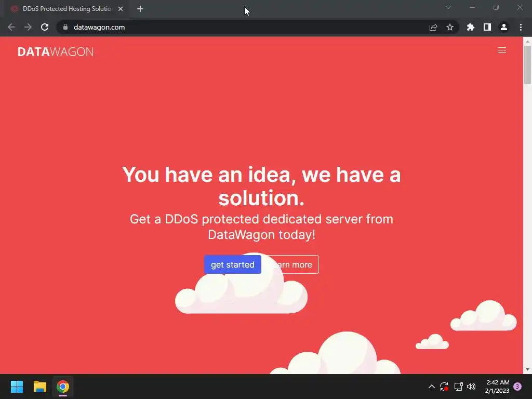The height and width of the screenshot is (399, 532).
Task: Open a new browser tab
Action: pyautogui.click(x=140, y=9)
